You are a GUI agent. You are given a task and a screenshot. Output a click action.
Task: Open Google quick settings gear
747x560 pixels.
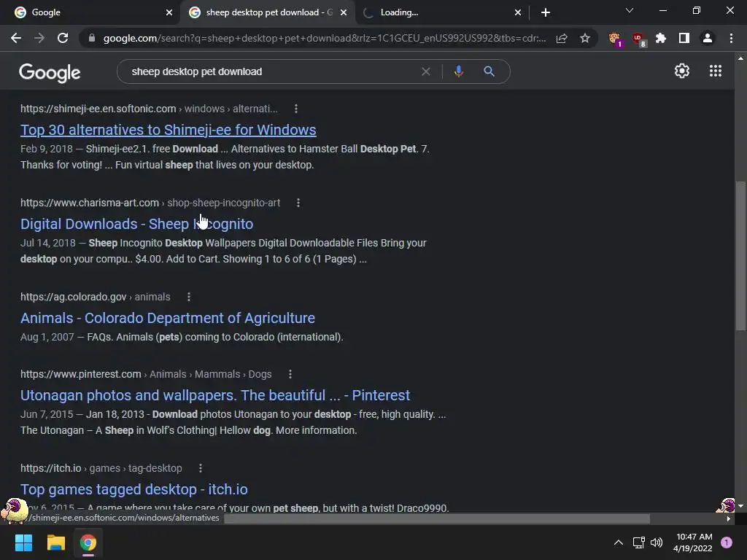(682, 71)
